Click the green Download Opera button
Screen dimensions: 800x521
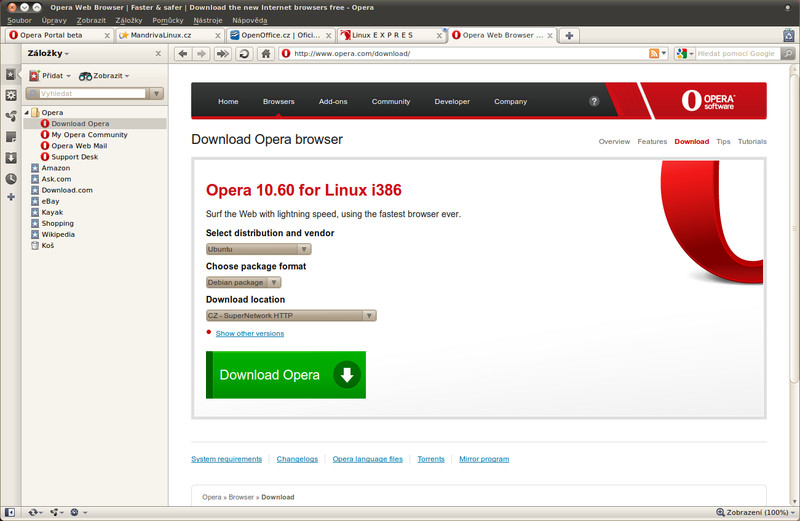click(286, 375)
